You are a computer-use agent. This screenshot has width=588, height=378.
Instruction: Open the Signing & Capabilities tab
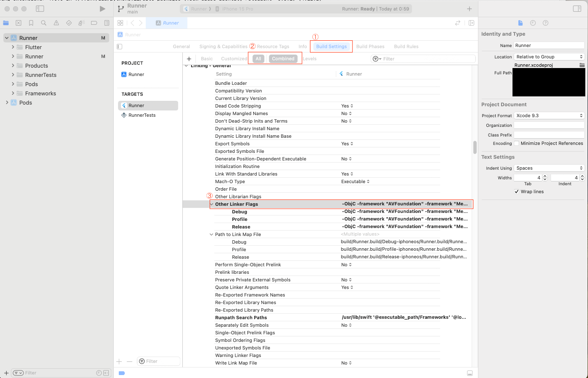(x=223, y=47)
